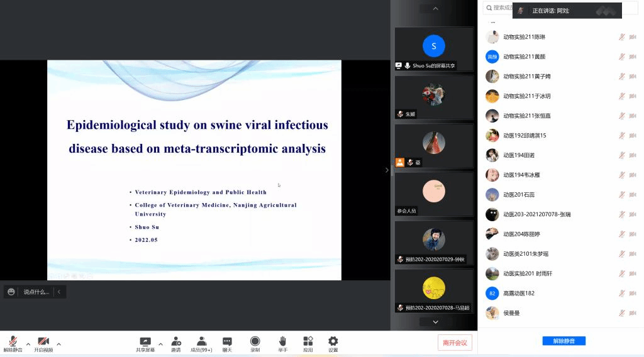Start recording with the 录制 icon
The height and width of the screenshot is (357, 644).
point(255,341)
